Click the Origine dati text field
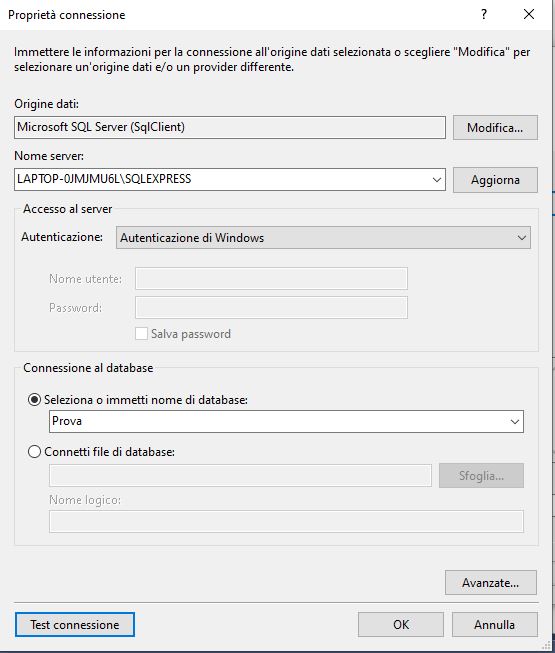 coord(230,127)
